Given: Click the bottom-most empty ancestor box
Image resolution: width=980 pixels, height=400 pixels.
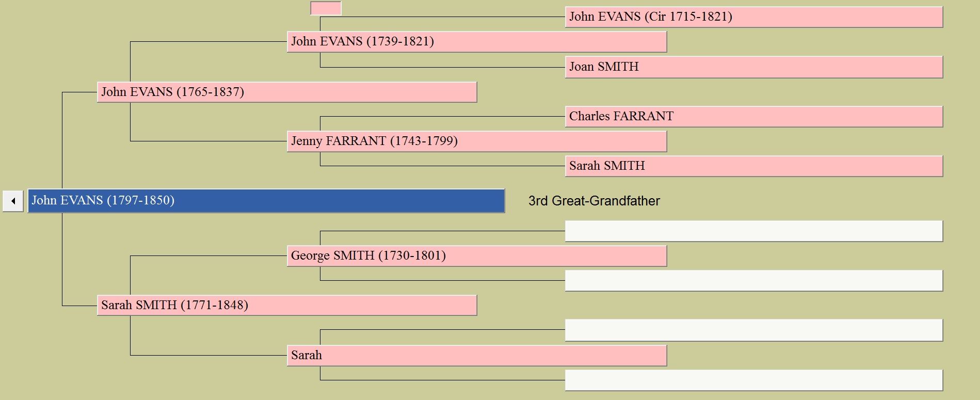Looking at the screenshot, I should tap(754, 380).
